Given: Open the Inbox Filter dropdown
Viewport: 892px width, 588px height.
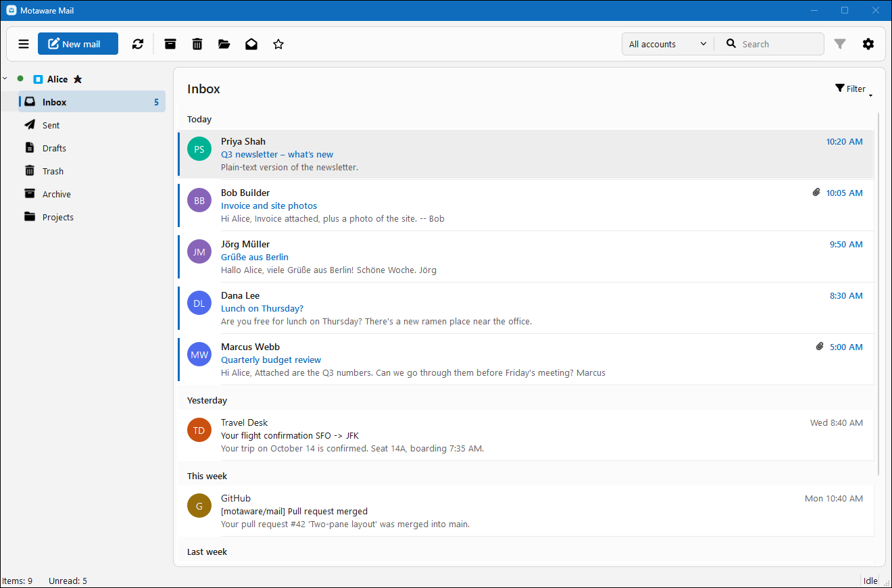Looking at the screenshot, I should [x=853, y=89].
